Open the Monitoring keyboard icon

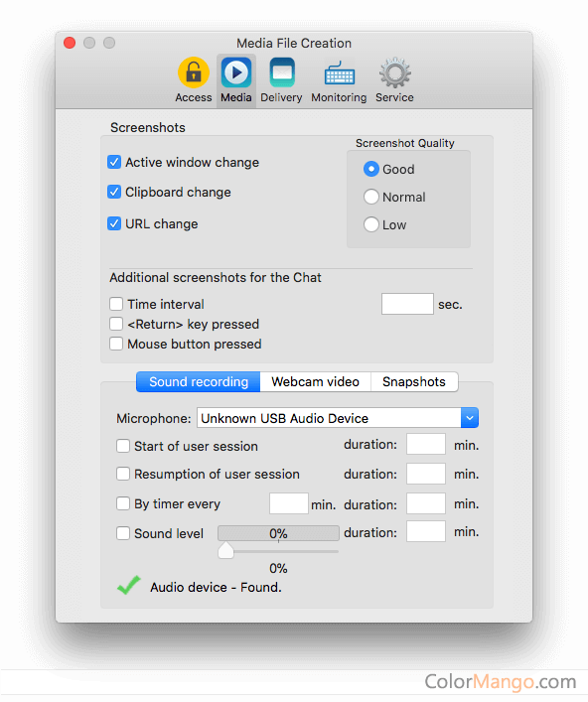coord(339,72)
